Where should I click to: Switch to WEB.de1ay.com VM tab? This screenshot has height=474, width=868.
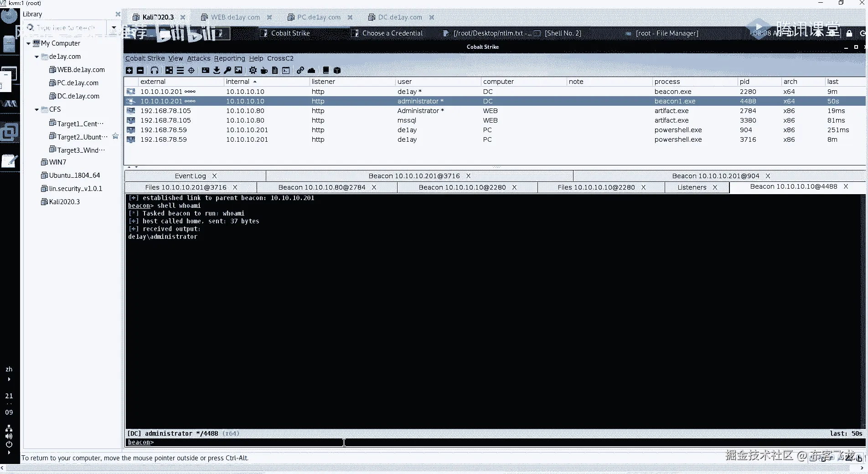[235, 17]
